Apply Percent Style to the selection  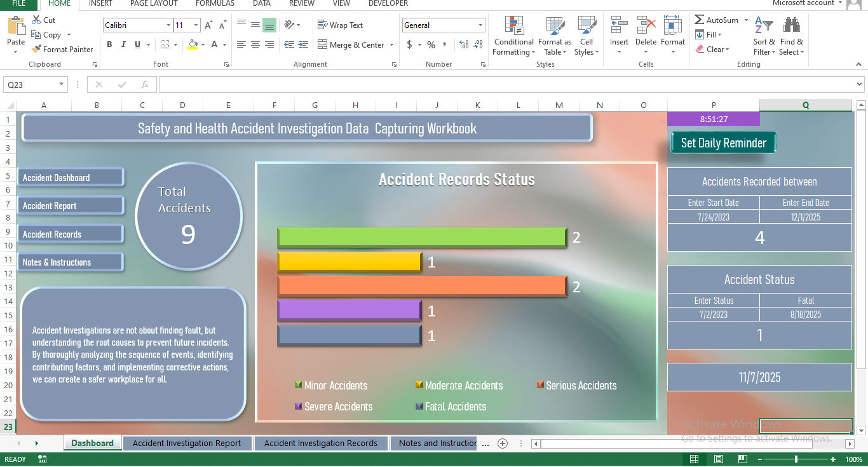click(430, 45)
